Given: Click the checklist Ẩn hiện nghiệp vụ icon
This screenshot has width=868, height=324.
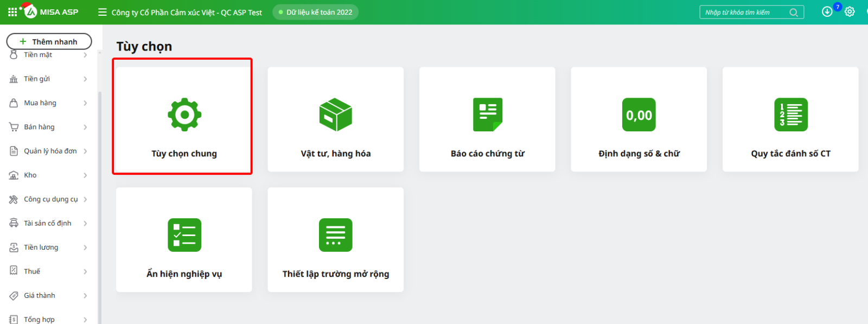Looking at the screenshot, I should point(184,235).
